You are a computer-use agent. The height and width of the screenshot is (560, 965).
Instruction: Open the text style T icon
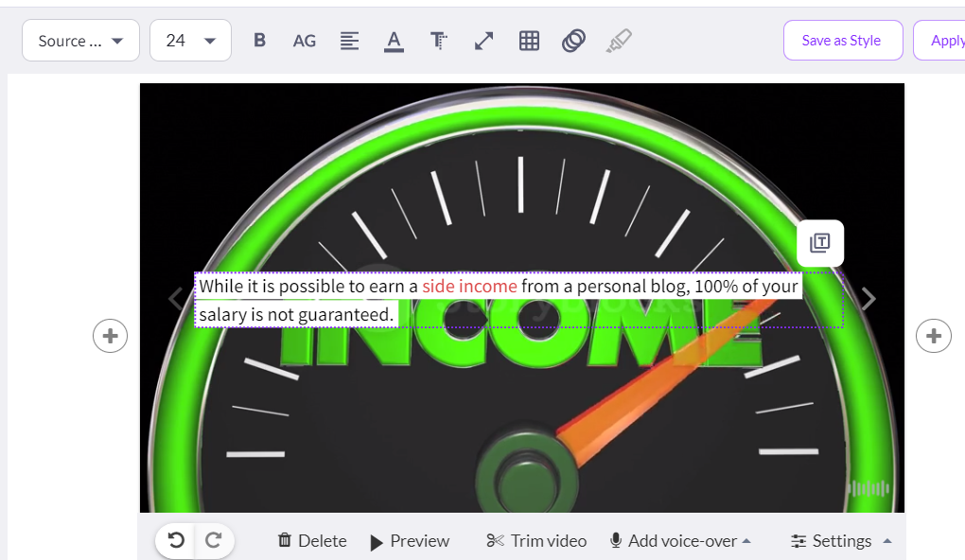coord(439,42)
